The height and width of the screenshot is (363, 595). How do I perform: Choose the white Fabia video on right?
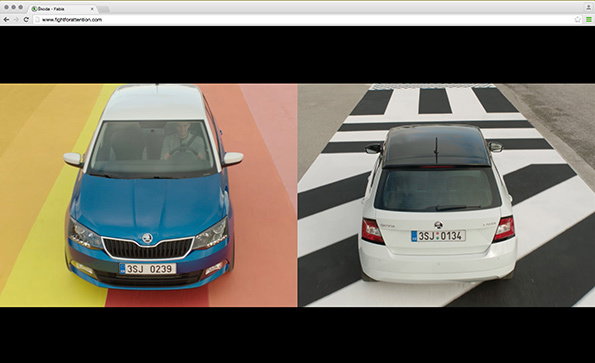coord(446,195)
